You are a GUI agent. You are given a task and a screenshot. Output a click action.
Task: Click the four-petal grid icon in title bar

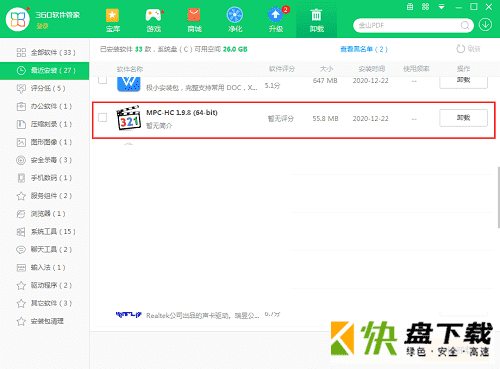point(425,7)
